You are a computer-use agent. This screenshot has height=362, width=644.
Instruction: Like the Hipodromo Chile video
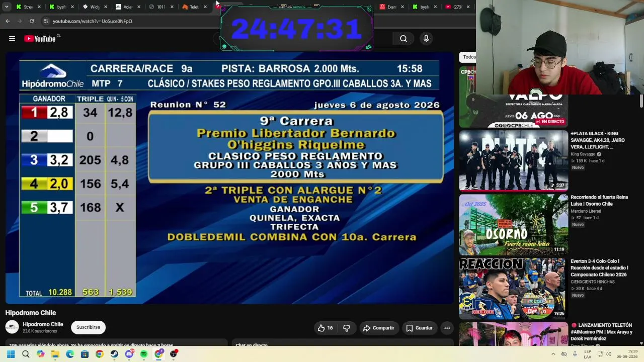[x=326, y=328]
